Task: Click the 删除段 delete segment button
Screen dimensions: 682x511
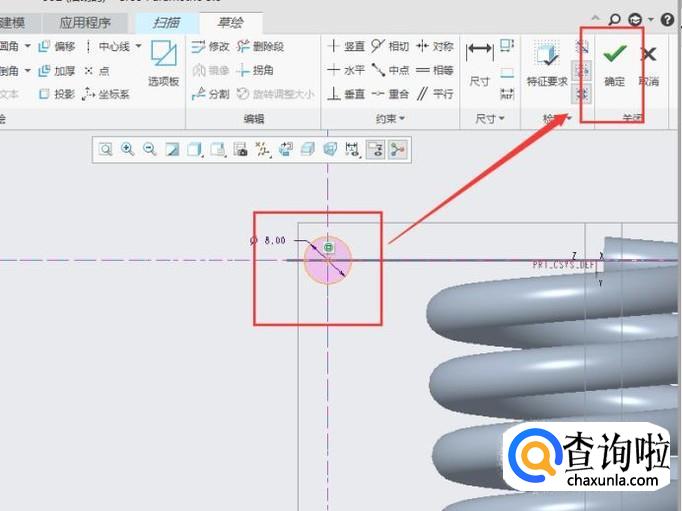Action: point(261,46)
